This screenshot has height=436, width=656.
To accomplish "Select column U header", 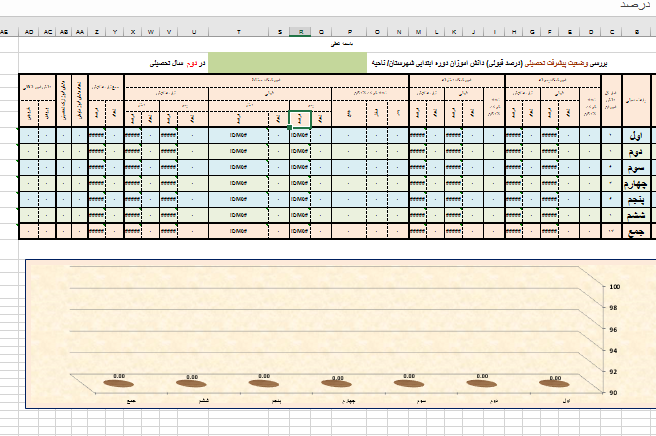I will [x=181, y=32].
